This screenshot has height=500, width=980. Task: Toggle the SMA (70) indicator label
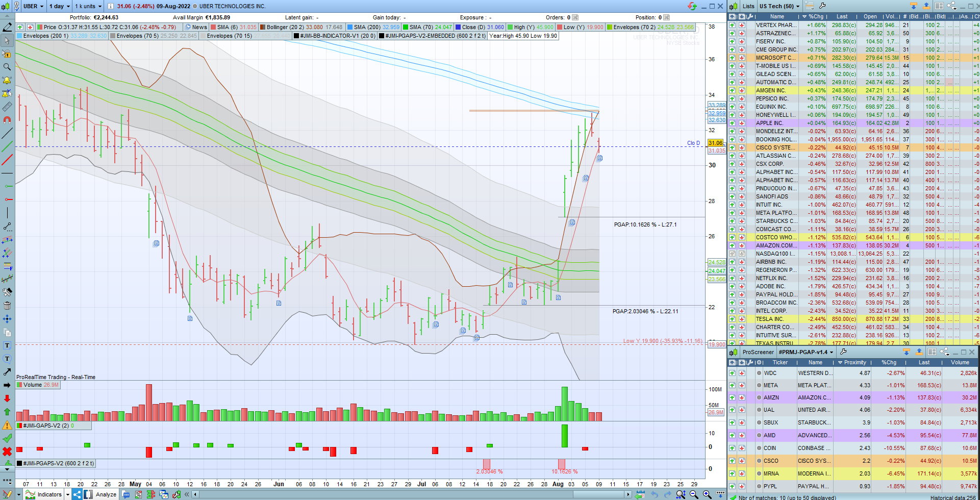point(428,27)
